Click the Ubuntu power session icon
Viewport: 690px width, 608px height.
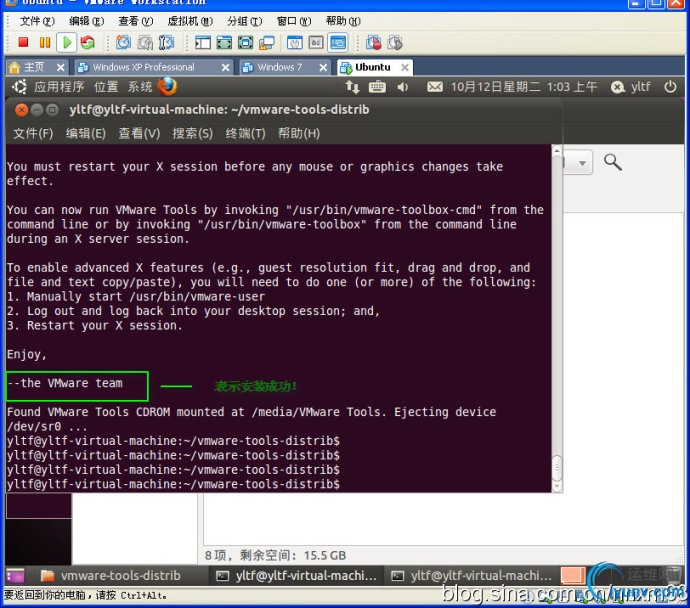(670, 86)
